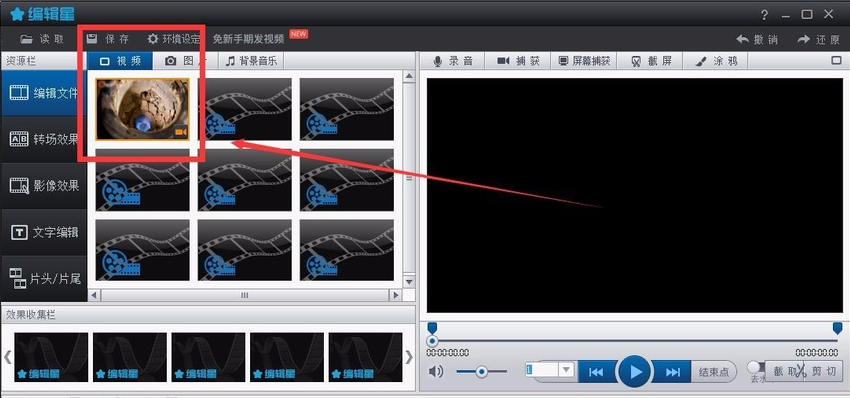The height and width of the screenshot is (398, 850).
Task: Click resource list scroll up arrow
Action: pyautogui.click(x=409, y=76)
